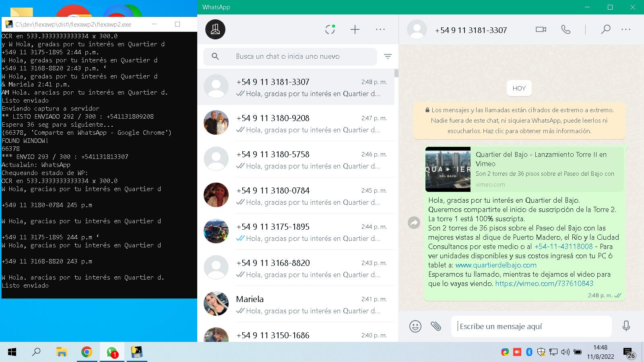The height and width of the screenshot is (362, 644).
Task: Switch to WhatsApp taskbar icon
Action: pyautogui.click(x=112, y=352)
